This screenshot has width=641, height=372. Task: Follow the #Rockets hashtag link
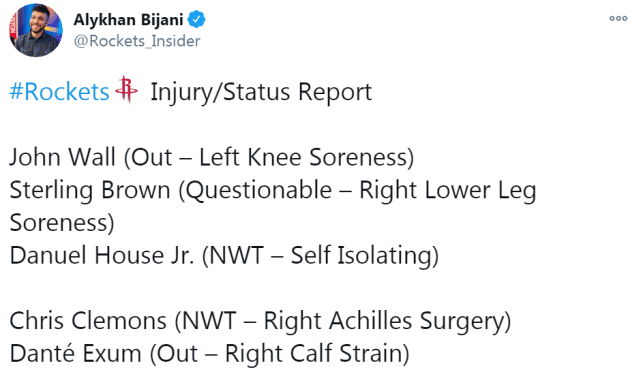[x=60, y=92]
